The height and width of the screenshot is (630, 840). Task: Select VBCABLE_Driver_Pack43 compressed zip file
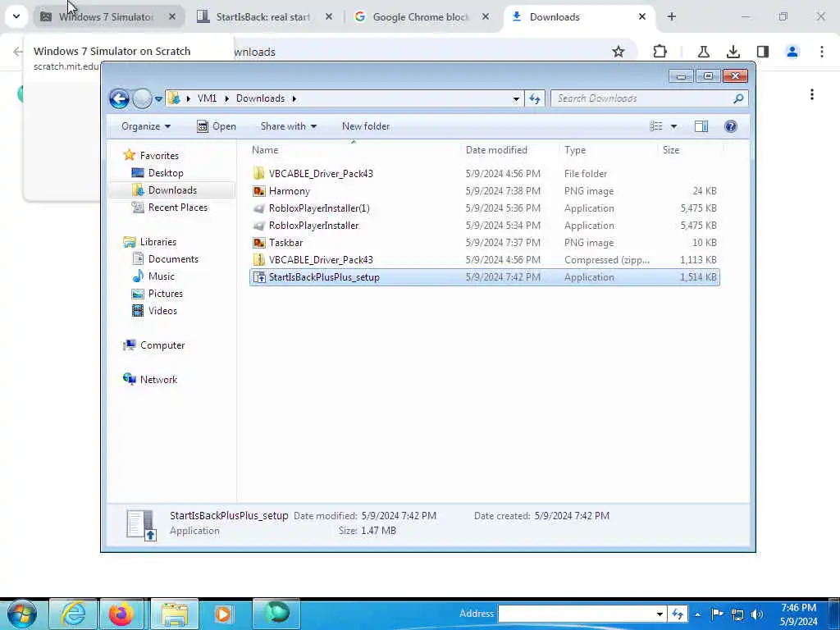pos(485,260)
